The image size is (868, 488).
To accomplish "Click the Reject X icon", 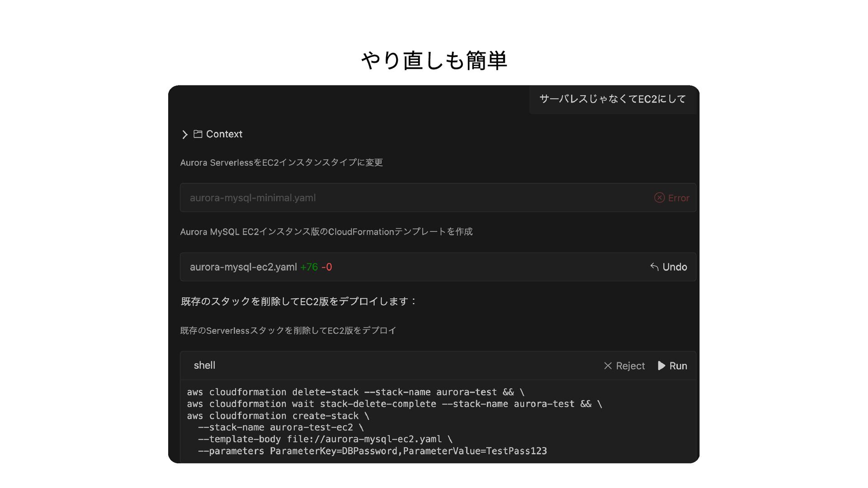I will pyautogui.click(x=608, y=366).
